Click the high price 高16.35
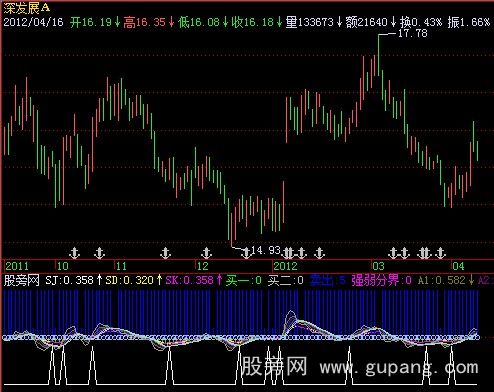Image resolution: width=494 pixels, height=392 pixels. click(x=149, y=22)
